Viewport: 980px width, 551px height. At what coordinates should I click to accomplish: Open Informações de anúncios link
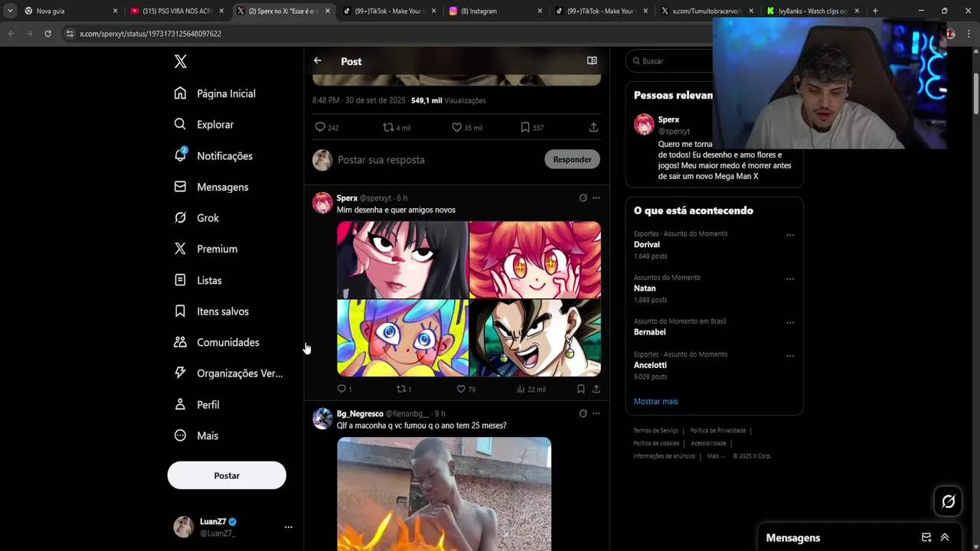tap(664, 456)
